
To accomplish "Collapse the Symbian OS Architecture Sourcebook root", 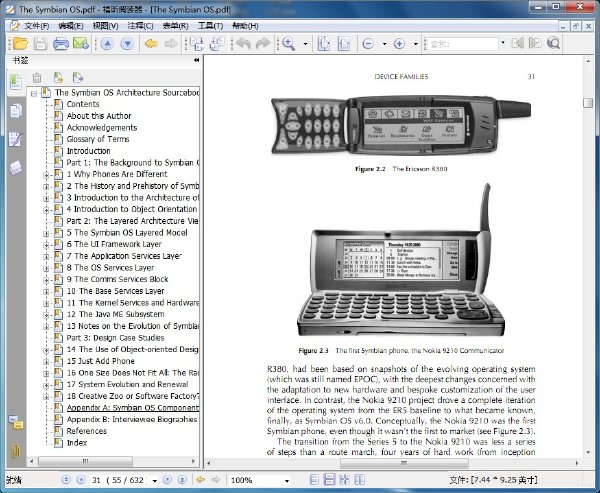I will click(34, 93).
